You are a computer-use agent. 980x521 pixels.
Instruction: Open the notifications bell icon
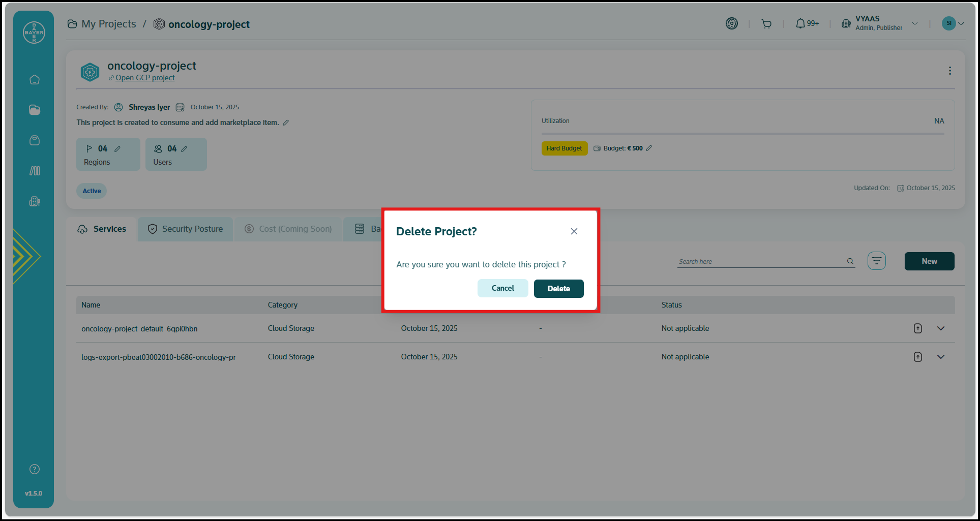pyautogui.click(x=800, y=24)
